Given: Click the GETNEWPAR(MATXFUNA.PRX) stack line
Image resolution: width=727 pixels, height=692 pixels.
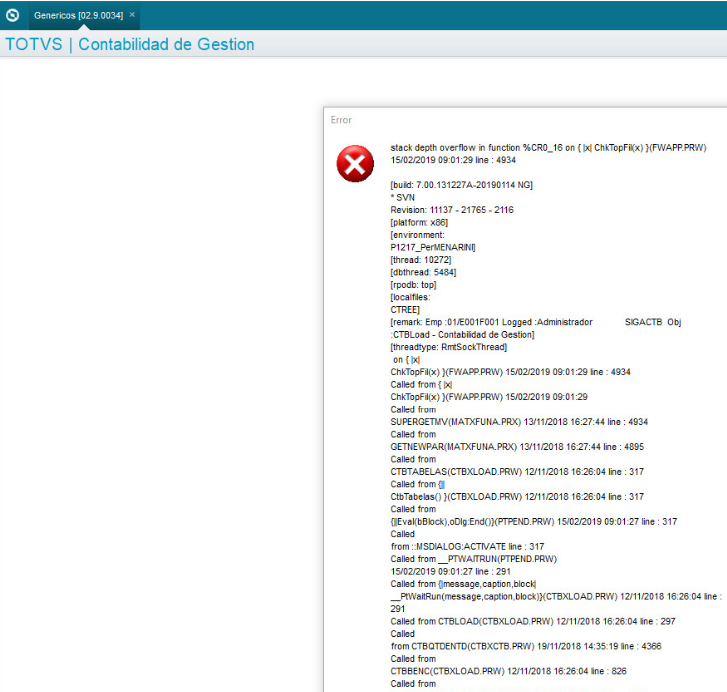Looking at the screenshot, I should pos(517,447).
